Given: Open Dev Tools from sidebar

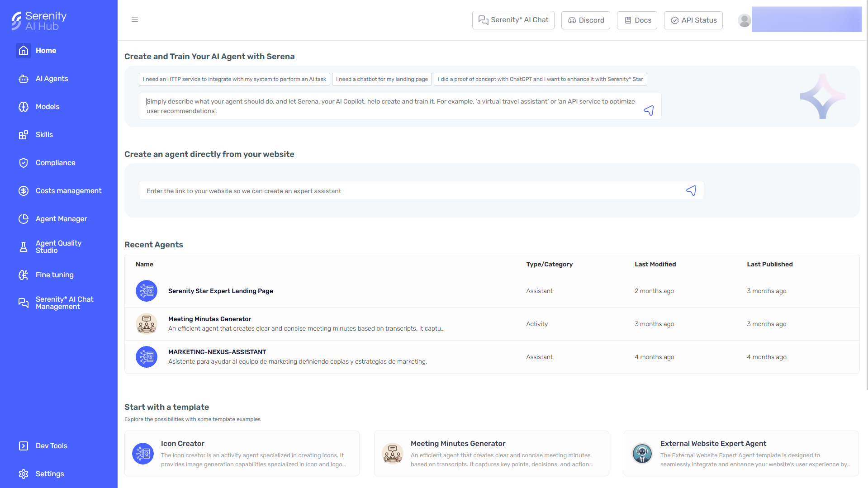Looking at the screenshot, I should 51,446.
